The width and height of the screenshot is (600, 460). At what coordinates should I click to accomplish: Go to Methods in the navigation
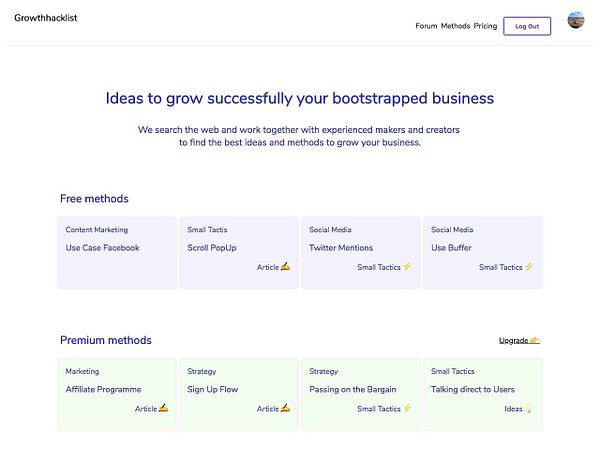click(x=455, y=26)
